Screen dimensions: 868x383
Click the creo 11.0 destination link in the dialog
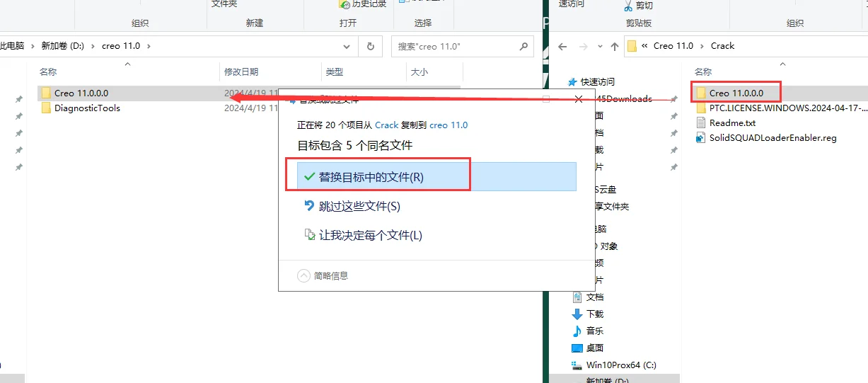coord(449,125)
